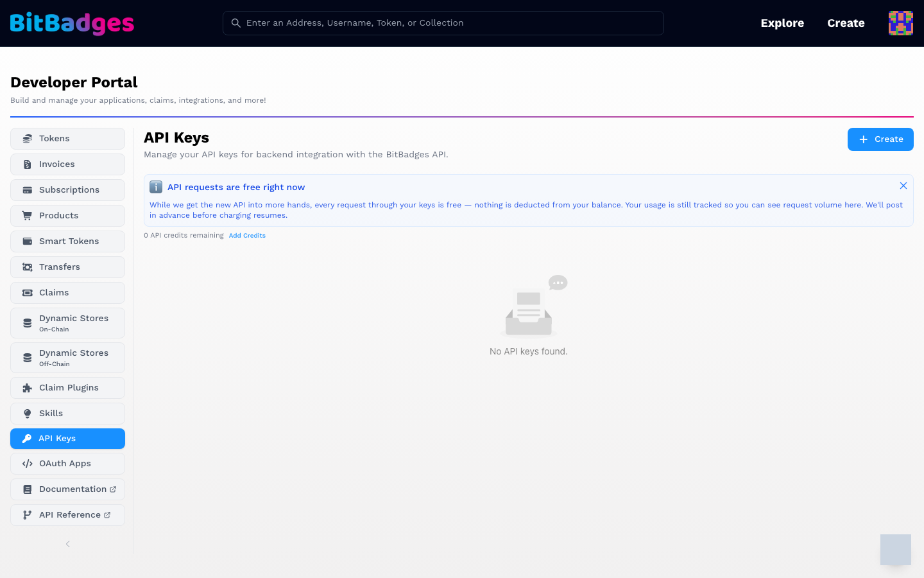
Task: Click the Claim Plugins puzzle icon
Action: (28, 388)
